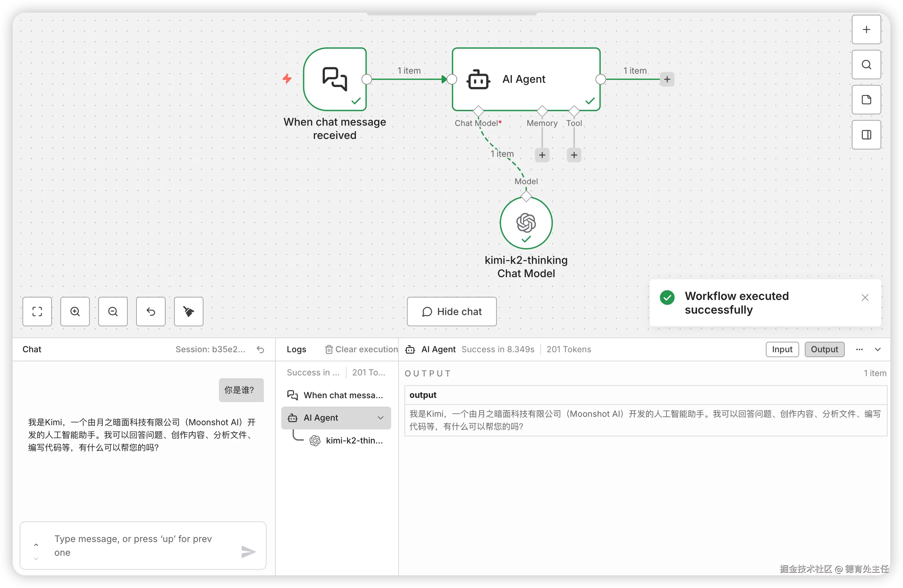Send the chat message with the arrow icon
This screenshot has height=588, width=903.
248,551
